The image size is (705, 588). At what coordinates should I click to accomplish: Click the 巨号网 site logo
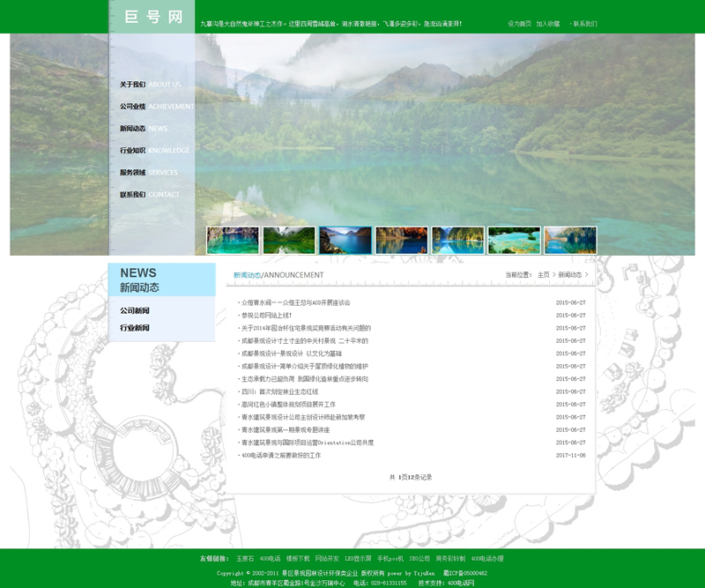[x=152, y=17]
